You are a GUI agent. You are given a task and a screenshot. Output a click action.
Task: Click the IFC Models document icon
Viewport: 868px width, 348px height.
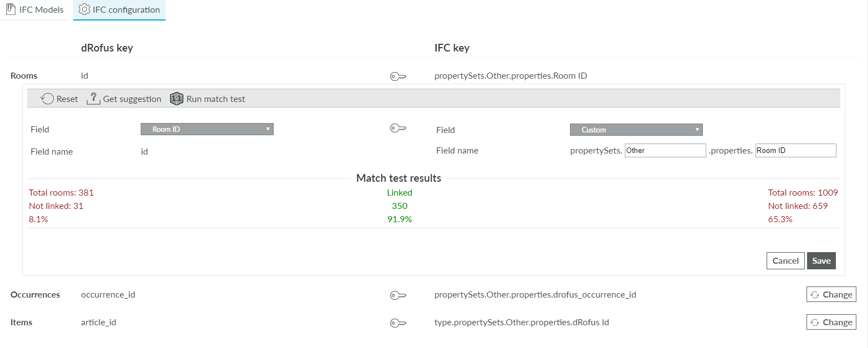(11, 9)
